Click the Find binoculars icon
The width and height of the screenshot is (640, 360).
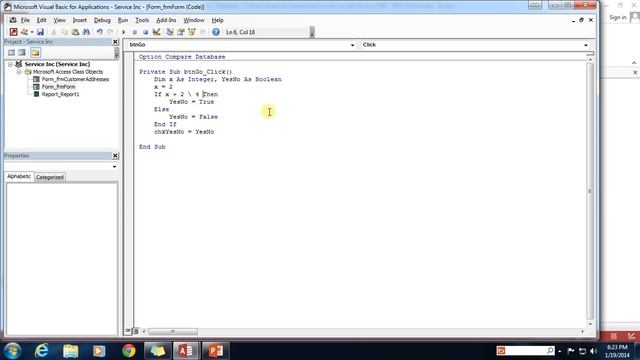point(86,32)
